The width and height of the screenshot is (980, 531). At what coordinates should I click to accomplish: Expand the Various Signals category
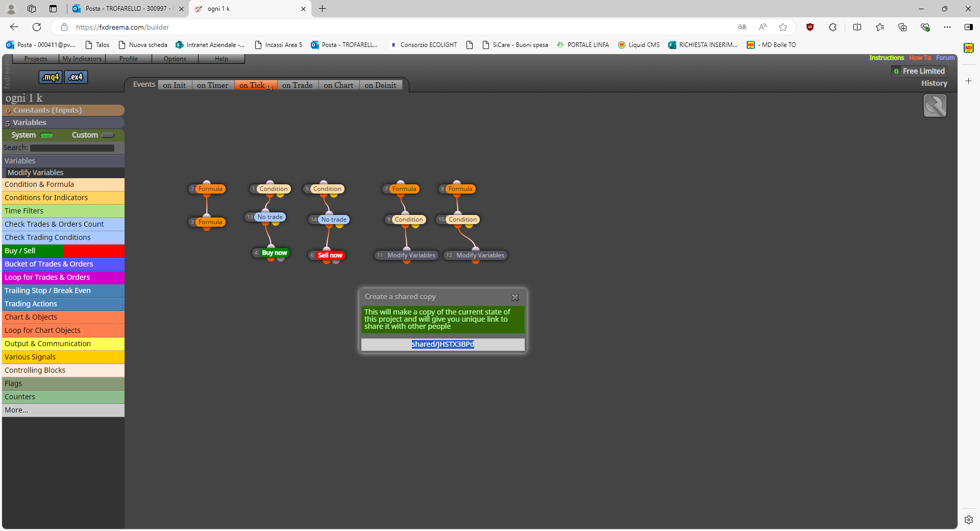(x=63, y=357)
